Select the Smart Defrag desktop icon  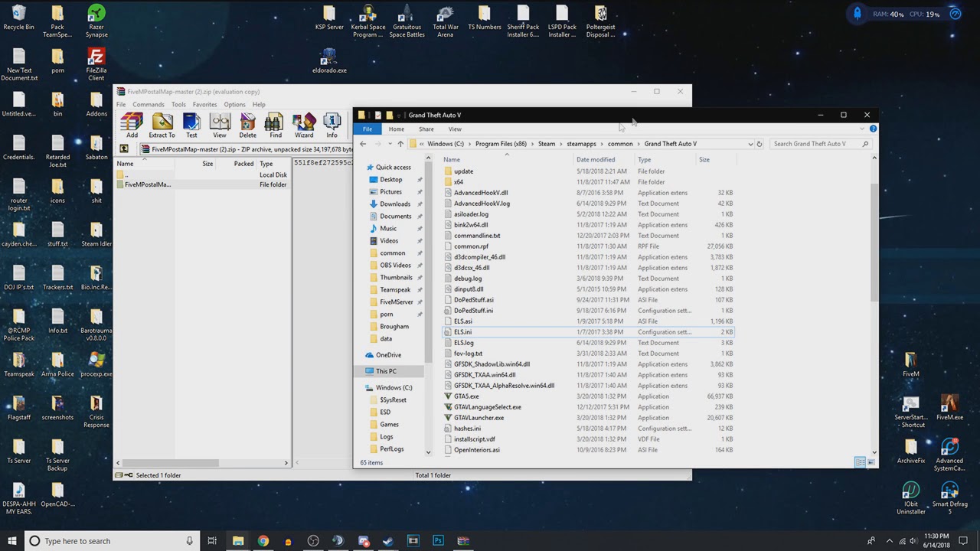(949, 498)
